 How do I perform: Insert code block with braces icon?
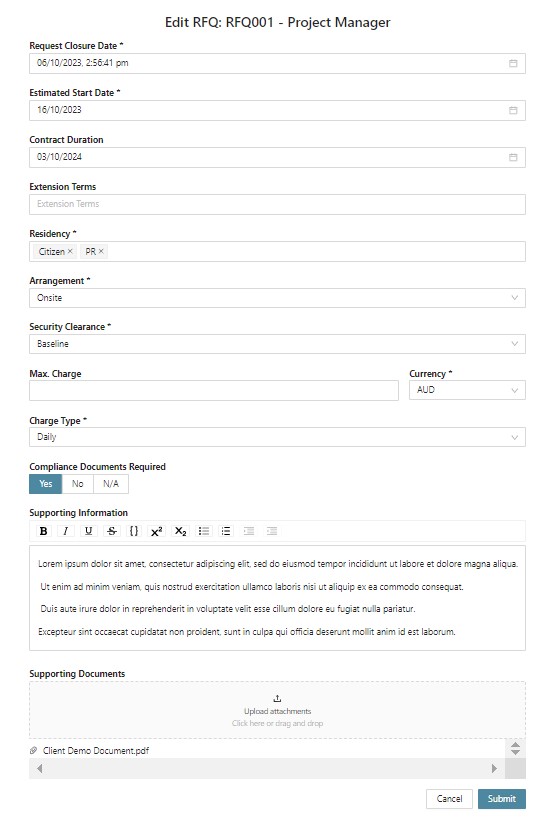tap(134, 531)
